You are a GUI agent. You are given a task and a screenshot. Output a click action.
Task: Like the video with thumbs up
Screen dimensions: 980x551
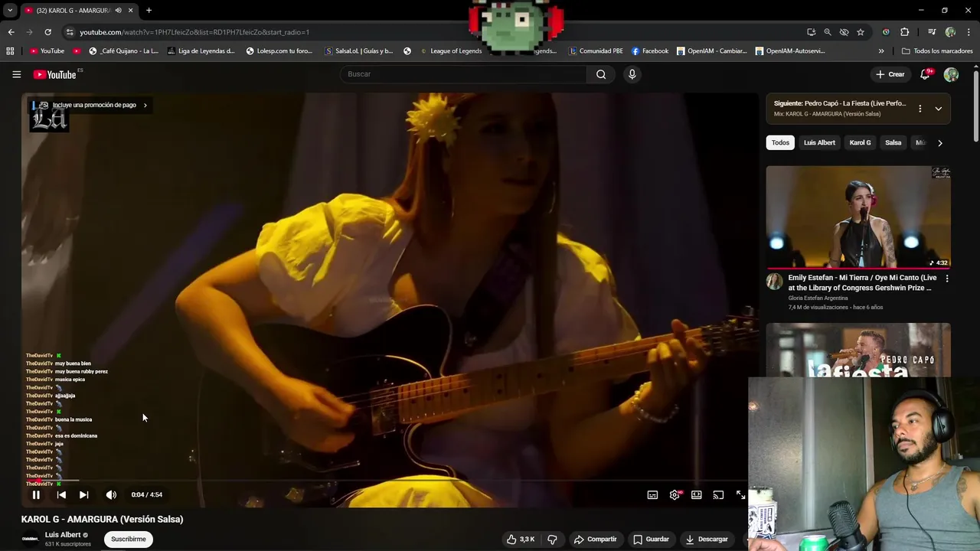(x=521, y=539)
